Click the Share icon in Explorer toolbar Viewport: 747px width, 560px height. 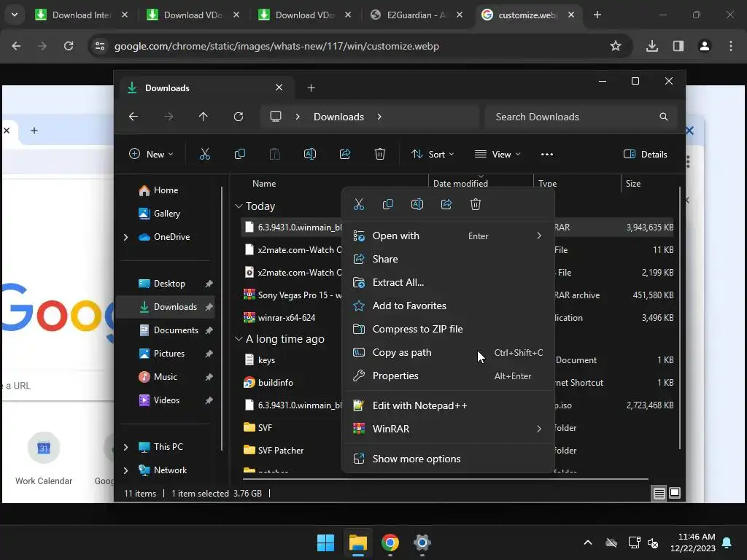[x=345, y=154]
